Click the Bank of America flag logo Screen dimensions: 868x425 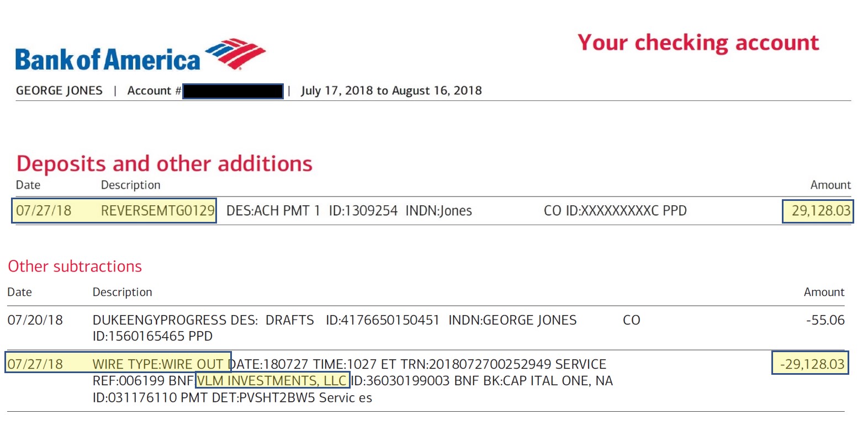(x=235, y=54)
